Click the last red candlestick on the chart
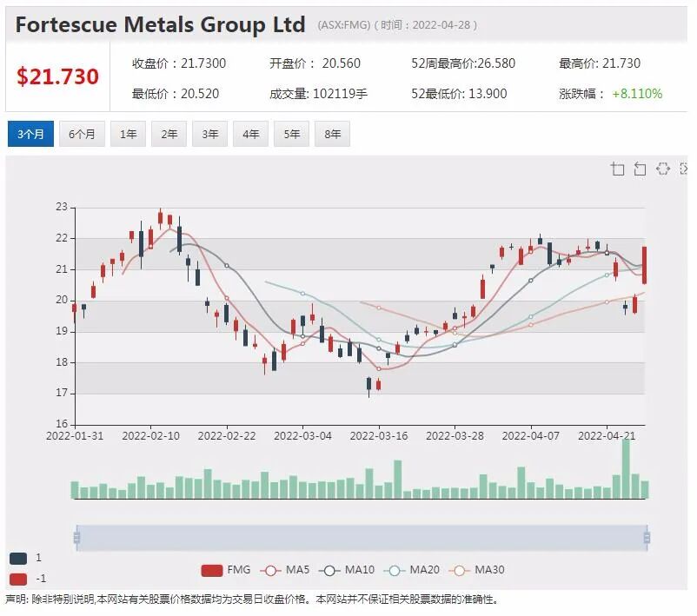 (645, 265)
